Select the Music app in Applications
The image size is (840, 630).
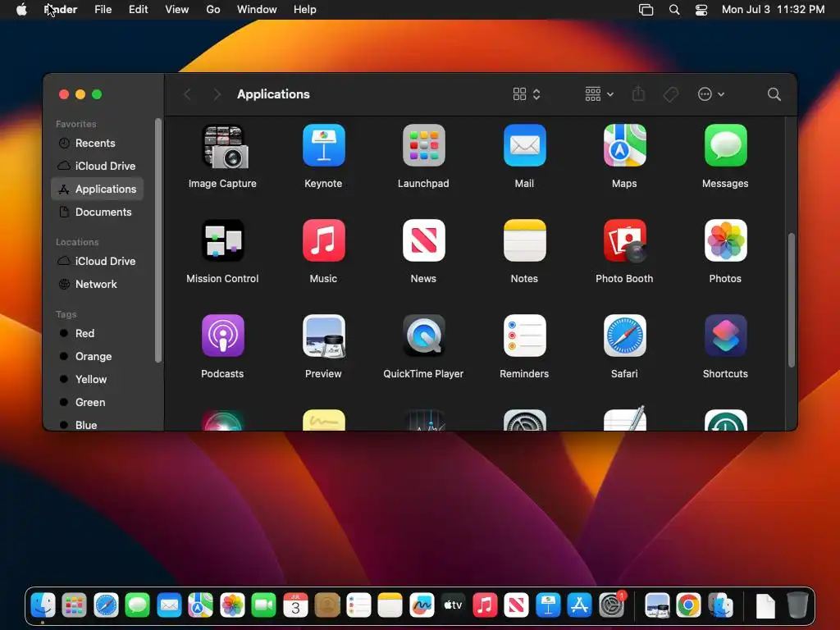tap(323, 240)
